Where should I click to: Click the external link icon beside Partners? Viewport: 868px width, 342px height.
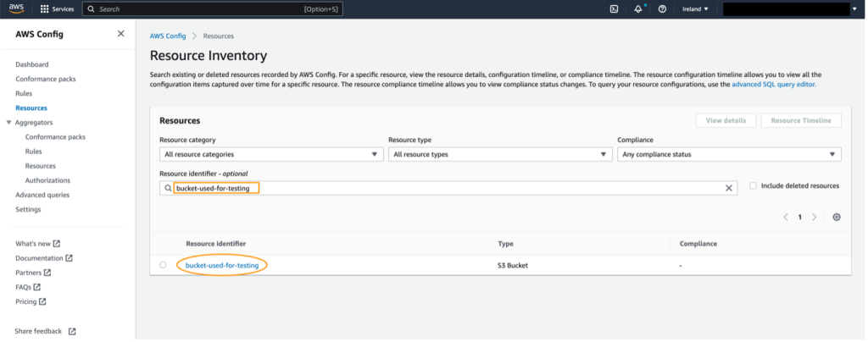pos(47,273)
